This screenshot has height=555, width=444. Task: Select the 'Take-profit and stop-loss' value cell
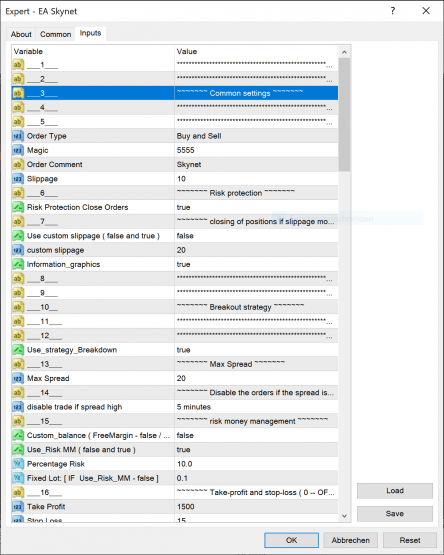point(256,493)
